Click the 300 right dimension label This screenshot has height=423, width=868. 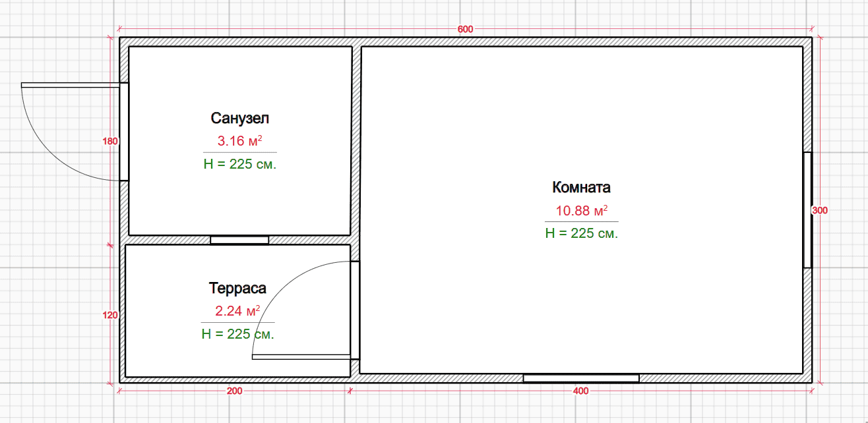coord(819,211)
